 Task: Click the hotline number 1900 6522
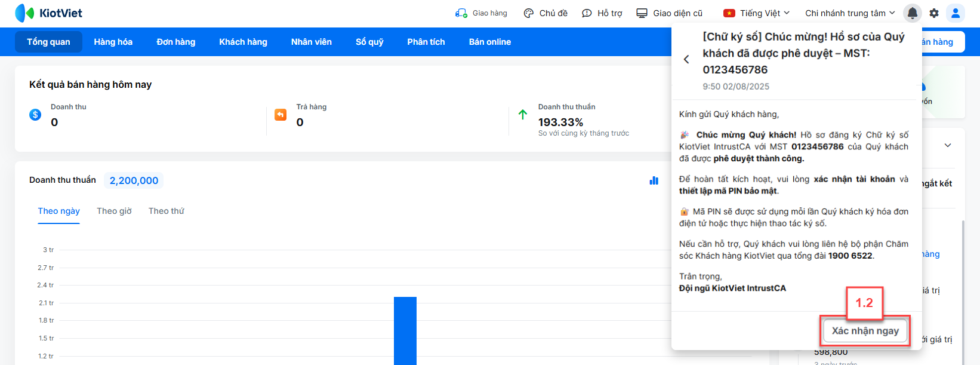[x=850, y=256]
